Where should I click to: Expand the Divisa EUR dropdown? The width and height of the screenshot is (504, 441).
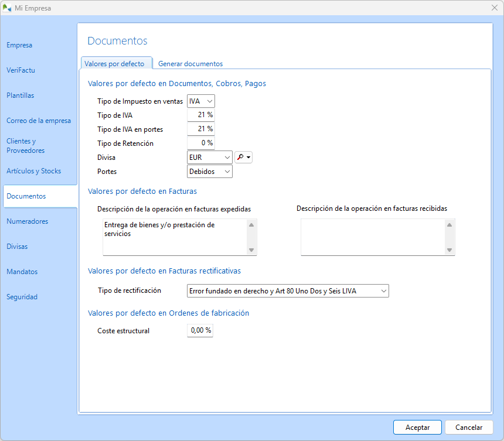tap(209, 157)
